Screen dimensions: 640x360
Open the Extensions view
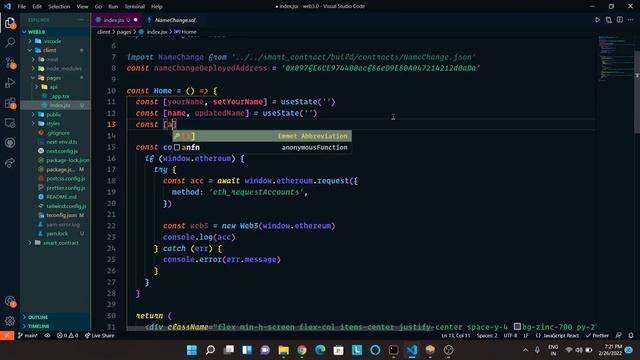point(10,103)
